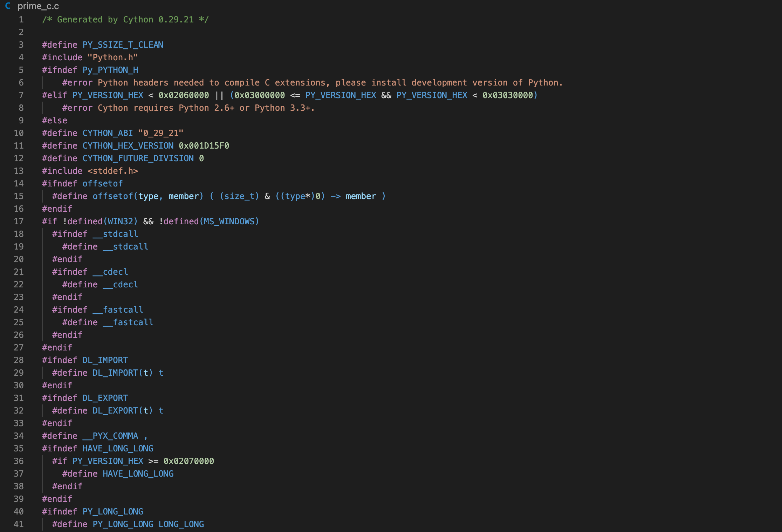Click the Py_PYTHON_H ifndef identifier
Viewport: 782px width, 532px height.
pyautogui.click(x=110, y=70)
